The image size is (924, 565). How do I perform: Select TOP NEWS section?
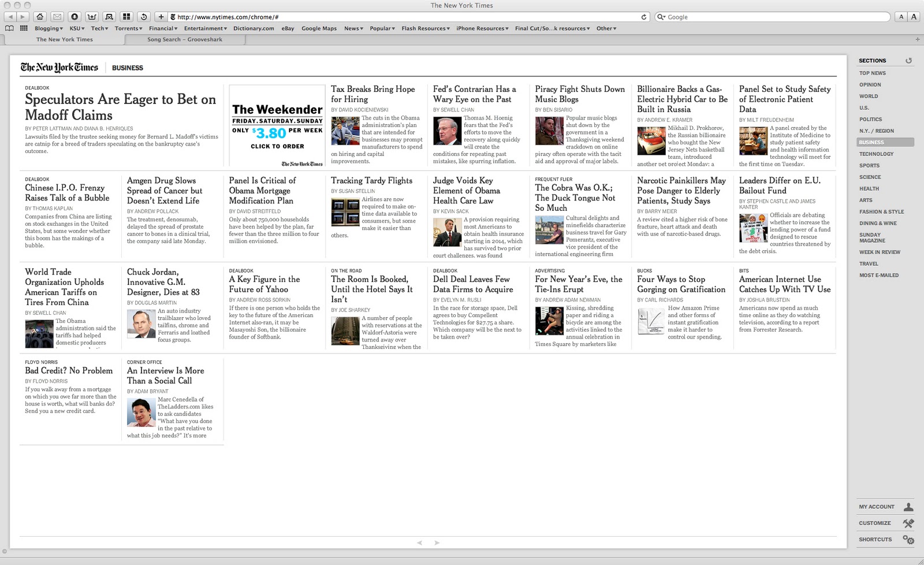tap(872, 73)
